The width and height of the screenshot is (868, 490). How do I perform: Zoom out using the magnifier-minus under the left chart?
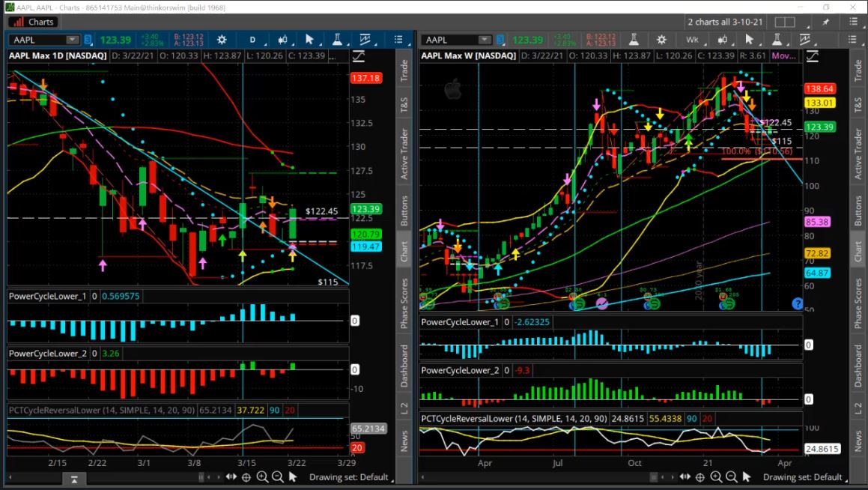point(278,477)
